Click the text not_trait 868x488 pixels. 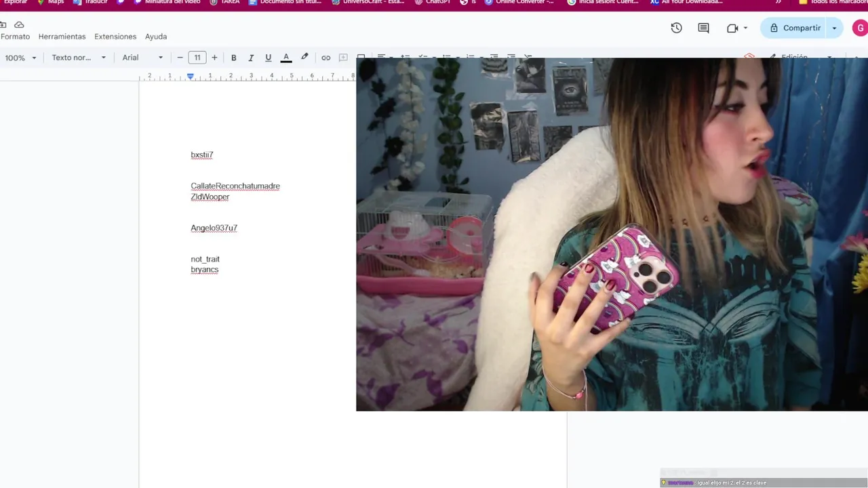point(205,259)
